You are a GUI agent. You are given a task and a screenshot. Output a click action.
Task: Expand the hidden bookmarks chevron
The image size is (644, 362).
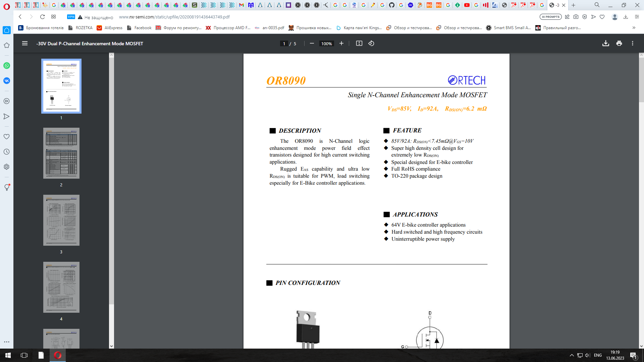634,28
